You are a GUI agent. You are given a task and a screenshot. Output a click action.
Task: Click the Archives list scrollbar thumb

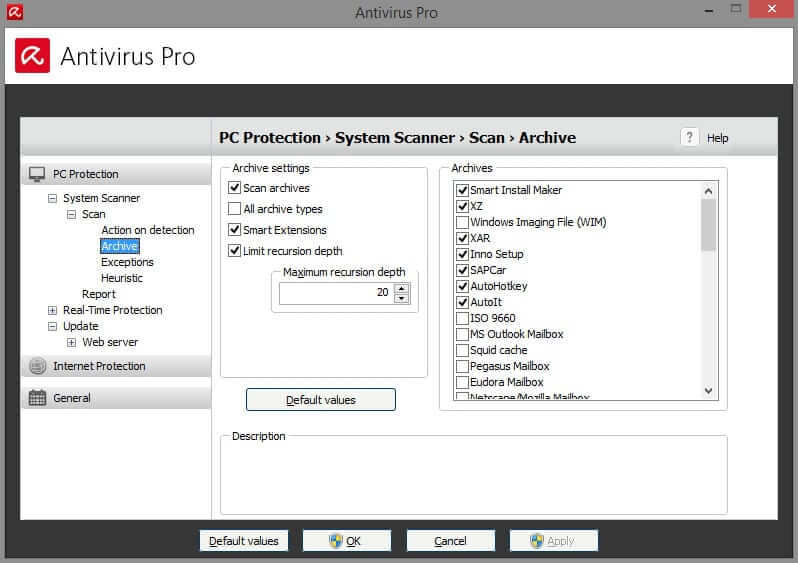click(x=708, y=225)
